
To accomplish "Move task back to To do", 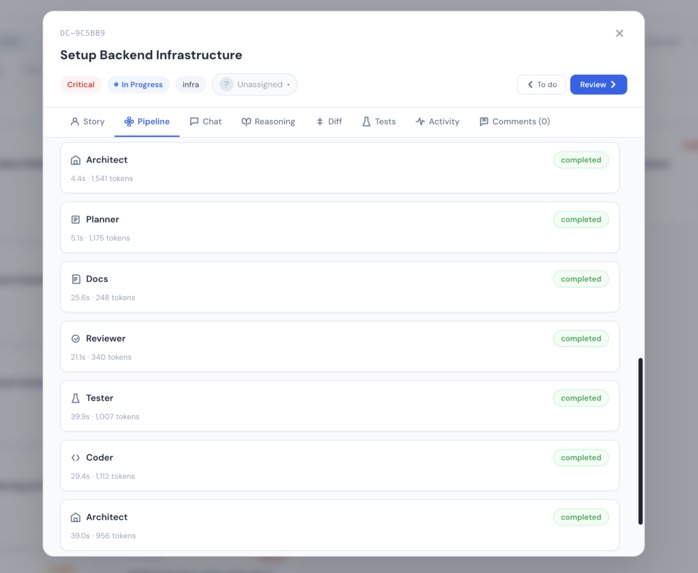I will [541, 85].
